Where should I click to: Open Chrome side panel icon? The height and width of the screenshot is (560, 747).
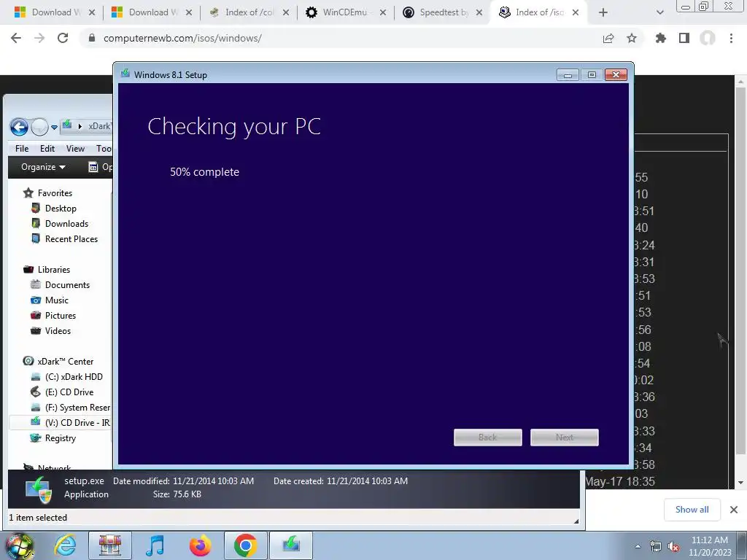(684, 38)
